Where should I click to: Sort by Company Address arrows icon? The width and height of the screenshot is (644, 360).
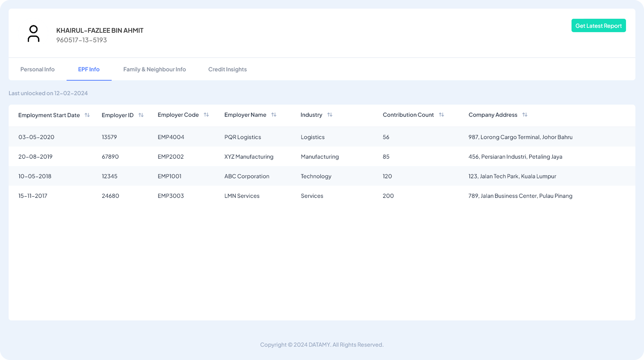[x=525, y=115]
